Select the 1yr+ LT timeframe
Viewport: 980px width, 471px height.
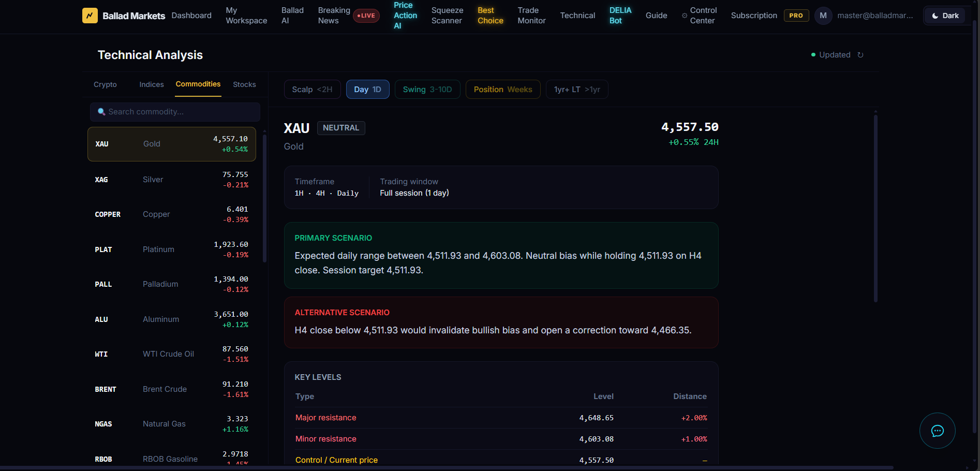coord(577,90)
